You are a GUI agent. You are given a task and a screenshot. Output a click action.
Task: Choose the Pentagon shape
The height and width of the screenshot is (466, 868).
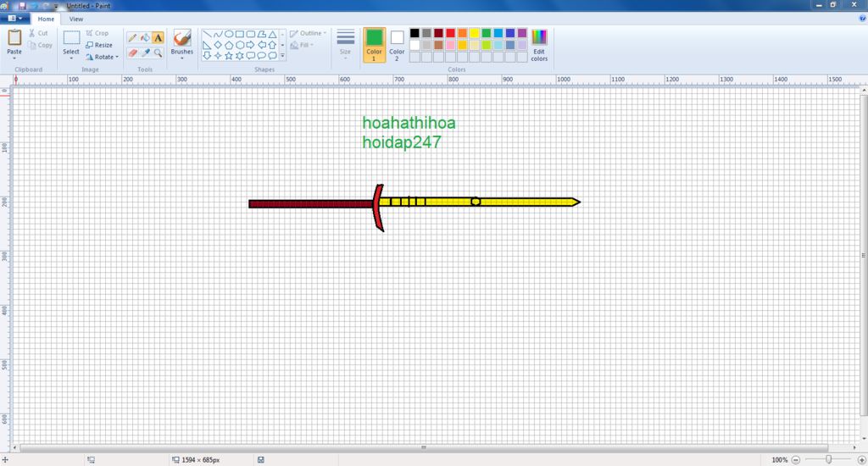click(x=229, y=45)
